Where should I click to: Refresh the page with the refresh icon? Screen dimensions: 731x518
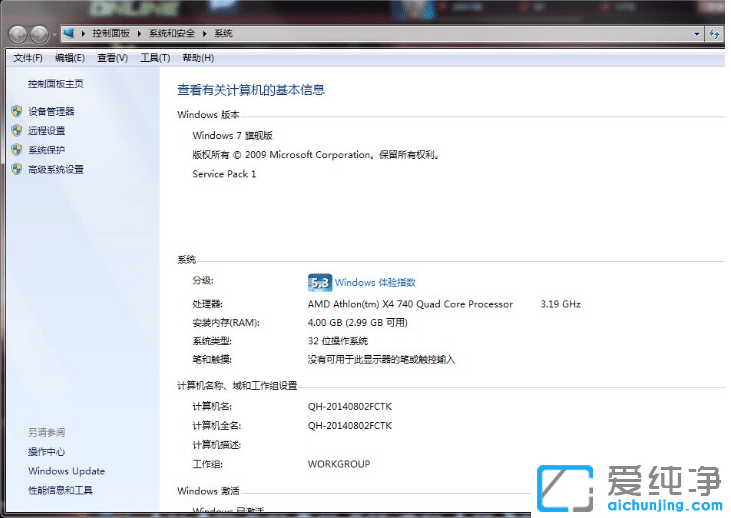[x=714, y=34]
